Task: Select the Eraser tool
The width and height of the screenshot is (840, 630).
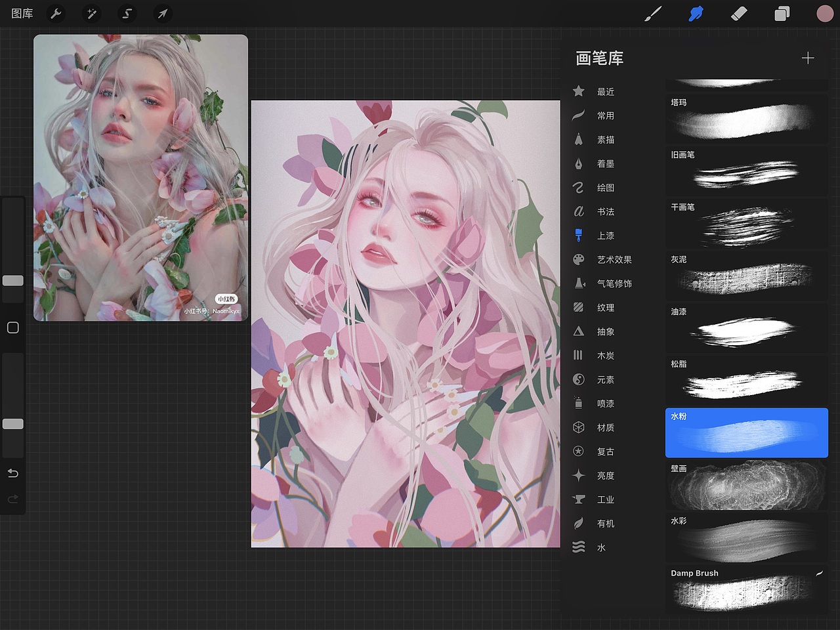Action: click(739, 14)
